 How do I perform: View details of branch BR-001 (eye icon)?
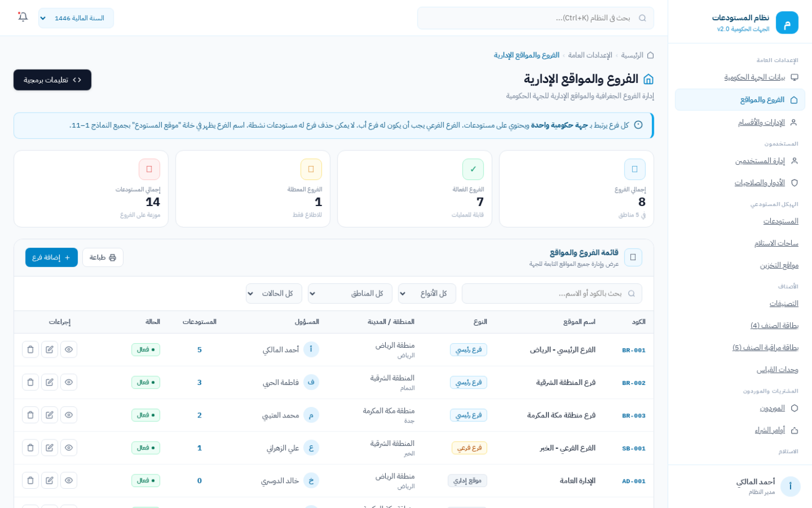point(69,350)
